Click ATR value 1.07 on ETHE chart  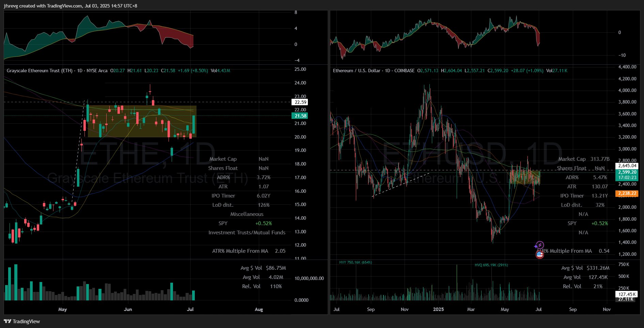(x=264, y=187)
